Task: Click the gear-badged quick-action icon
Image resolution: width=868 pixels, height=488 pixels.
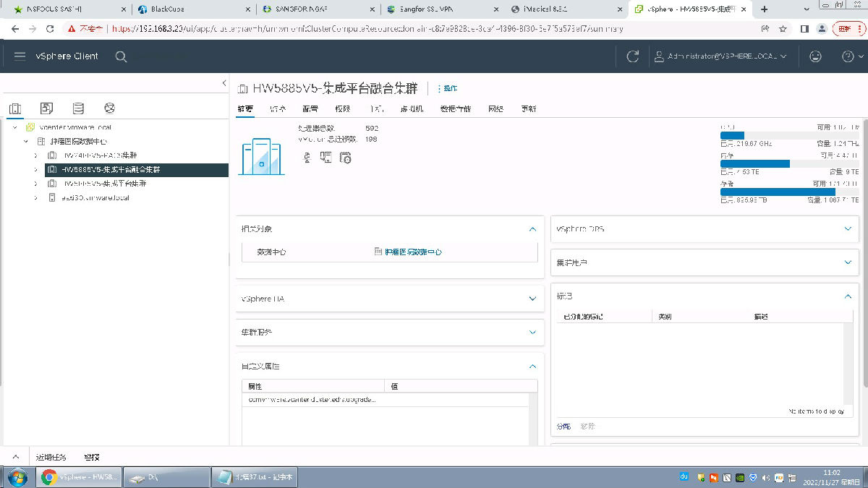Action: (x=346, y=157)
